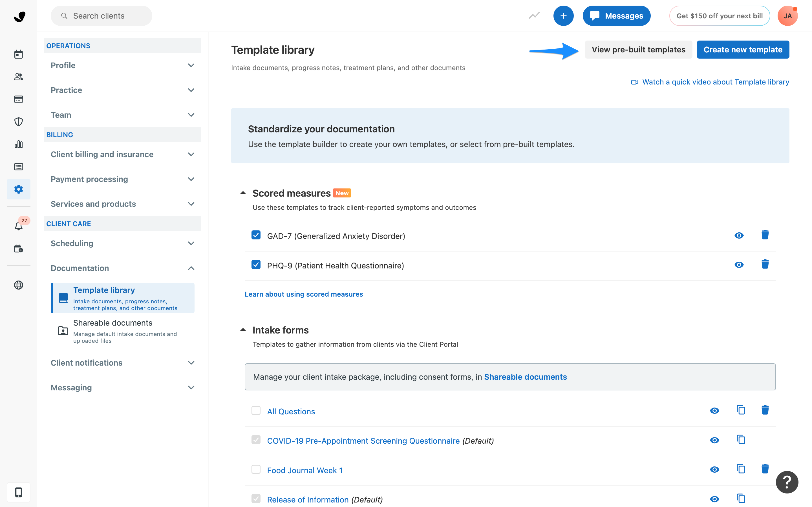Open the Insurance shield icon

(x=18, y=121)
